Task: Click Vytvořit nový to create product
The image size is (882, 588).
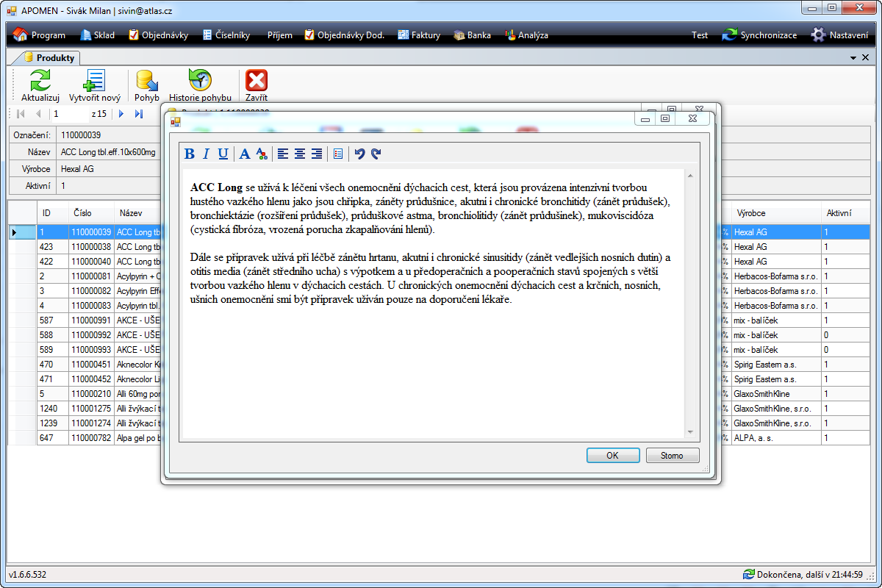Action: click(95, 85)
